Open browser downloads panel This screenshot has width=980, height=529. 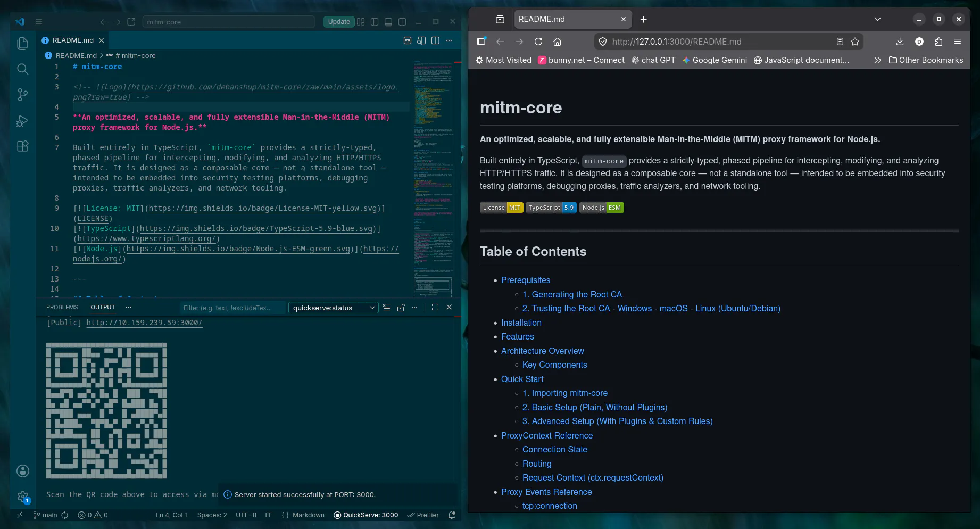(x=900, y=42)
